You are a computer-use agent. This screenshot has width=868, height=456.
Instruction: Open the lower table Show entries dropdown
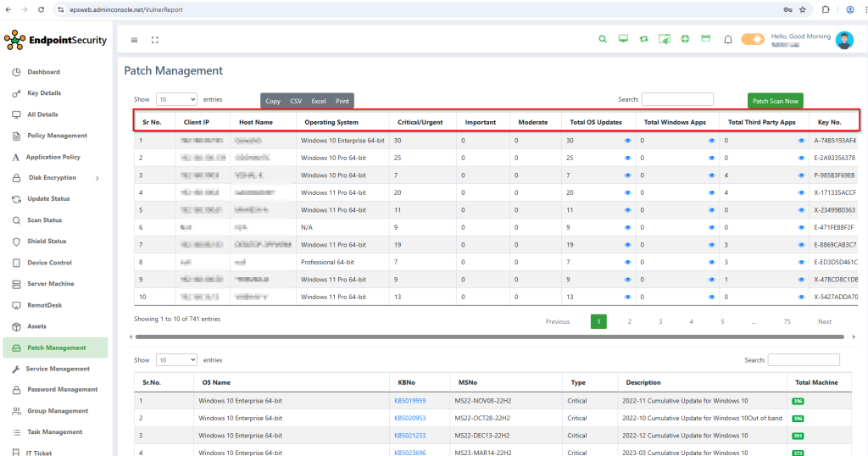point(177,360)
